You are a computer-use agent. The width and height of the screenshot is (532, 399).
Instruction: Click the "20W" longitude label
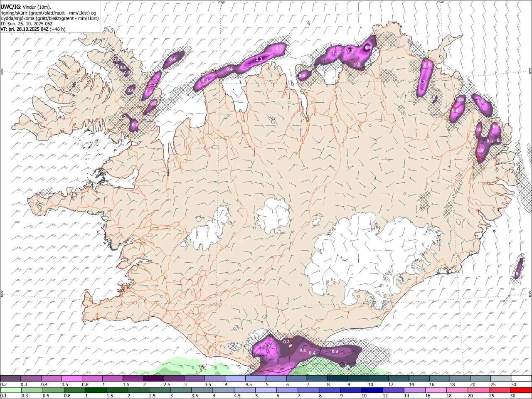(221, 2)
